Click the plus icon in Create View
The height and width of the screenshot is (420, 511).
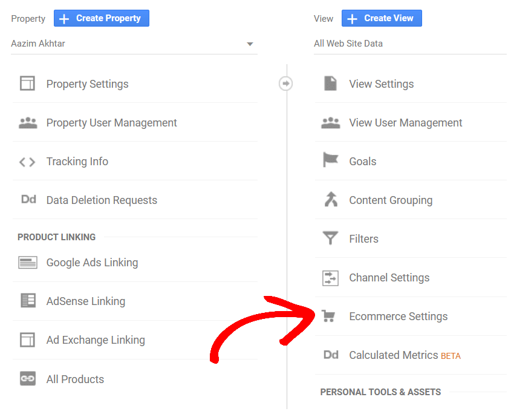point(352,19)
